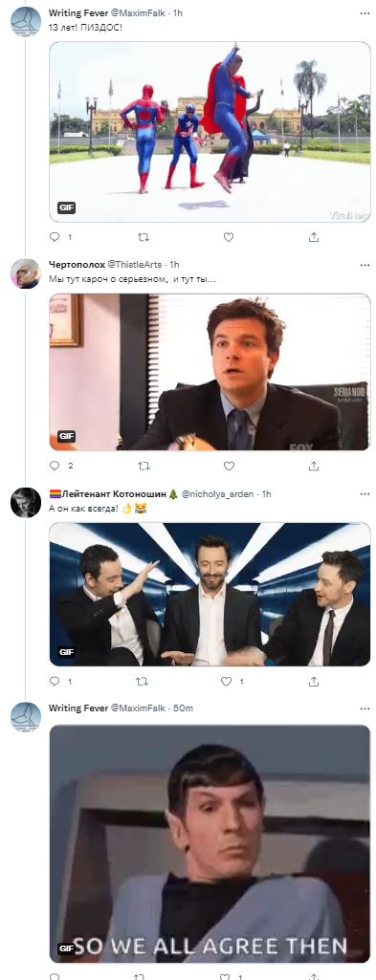
Task: Play the Spock 'So we all agree then' GIF
Action: 210,843
